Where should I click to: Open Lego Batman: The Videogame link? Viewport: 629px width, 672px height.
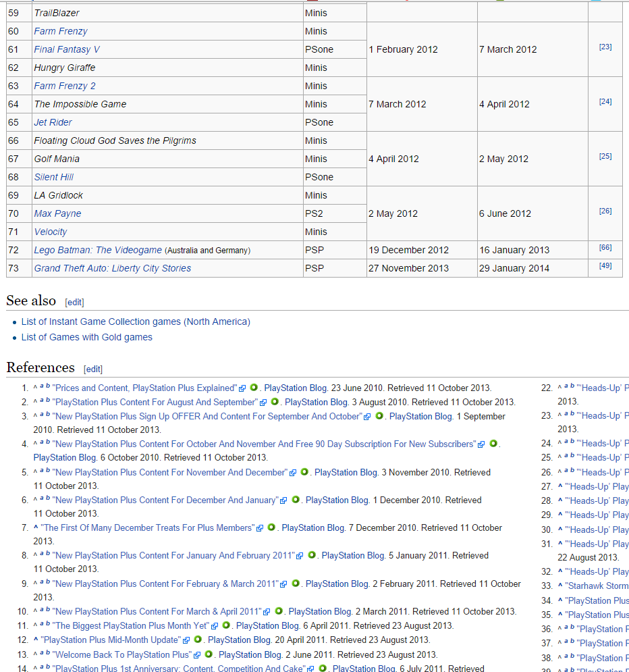98,251
